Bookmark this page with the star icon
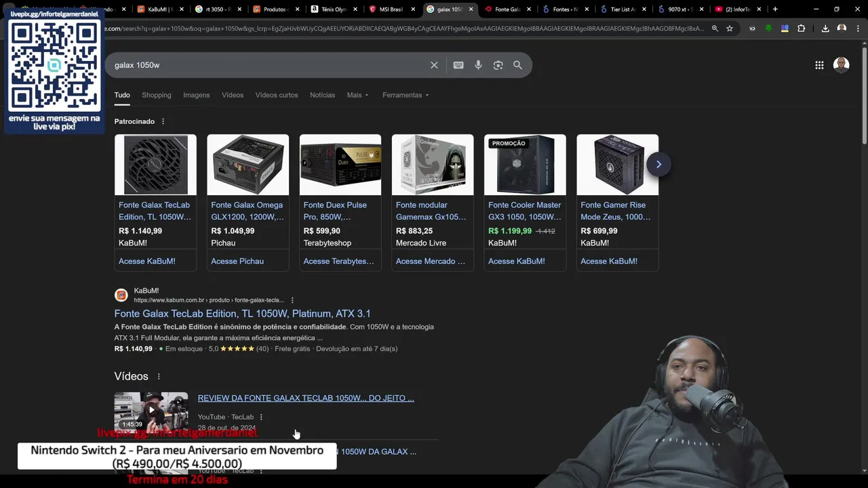 click(x=730, y=28)
